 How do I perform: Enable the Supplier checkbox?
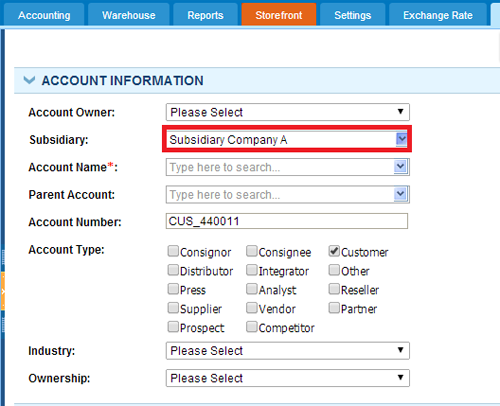click(x=173, y=308)
